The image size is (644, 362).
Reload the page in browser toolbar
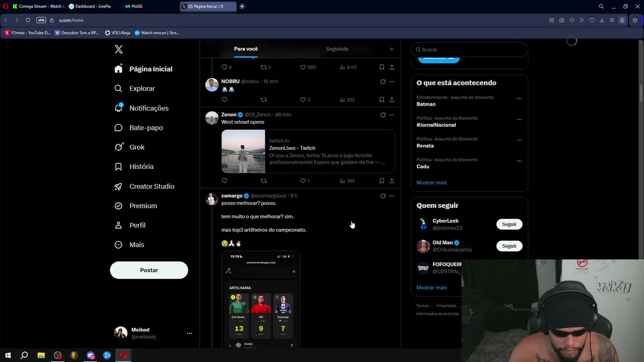coord(28,20)
